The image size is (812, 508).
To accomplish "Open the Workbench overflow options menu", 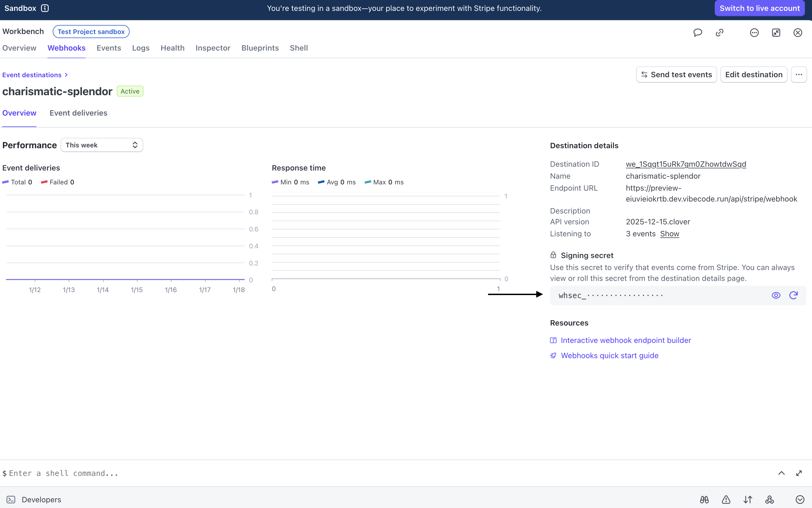I will (754, 33).
